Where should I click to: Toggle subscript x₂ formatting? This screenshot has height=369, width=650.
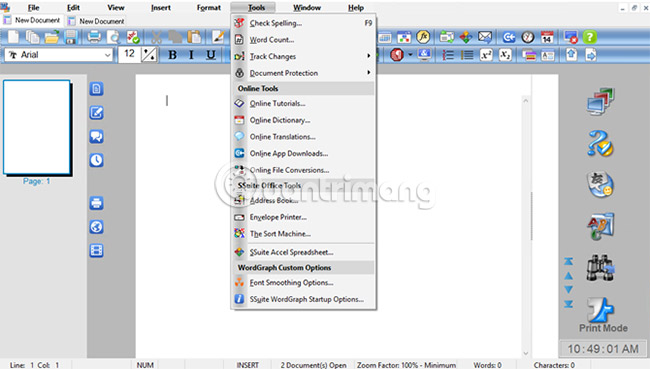(505, 55)
